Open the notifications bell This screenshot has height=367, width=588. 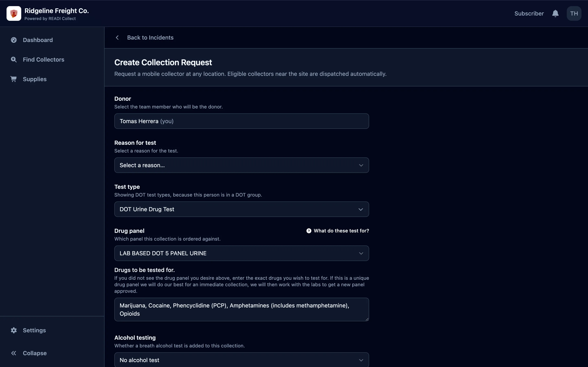[555, 13]
